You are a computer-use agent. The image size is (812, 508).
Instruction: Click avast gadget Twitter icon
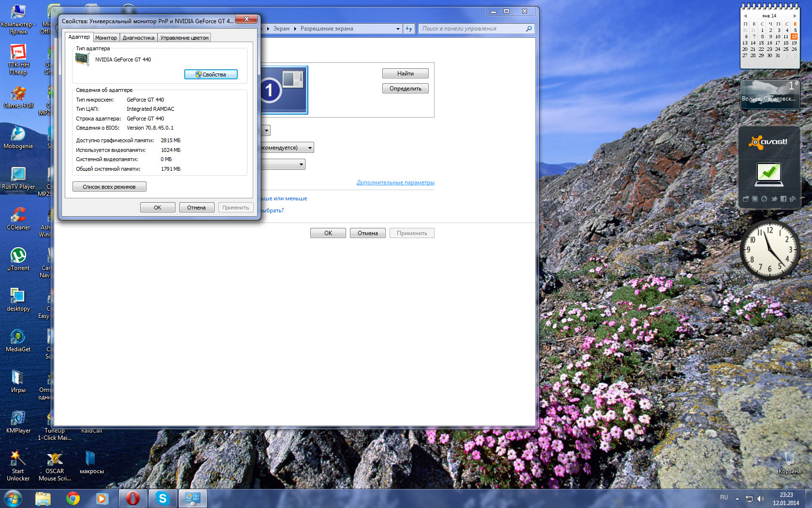(774, 199)
